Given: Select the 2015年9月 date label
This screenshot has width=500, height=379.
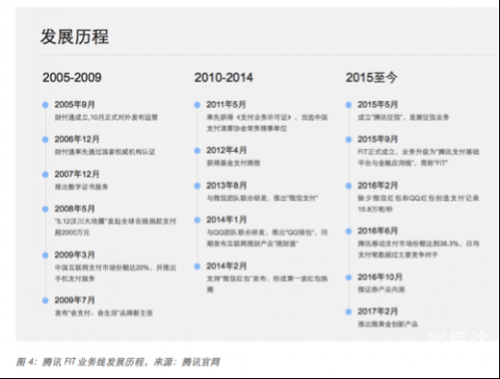Looking at the screenshot, I should click(x=378, y=139).
